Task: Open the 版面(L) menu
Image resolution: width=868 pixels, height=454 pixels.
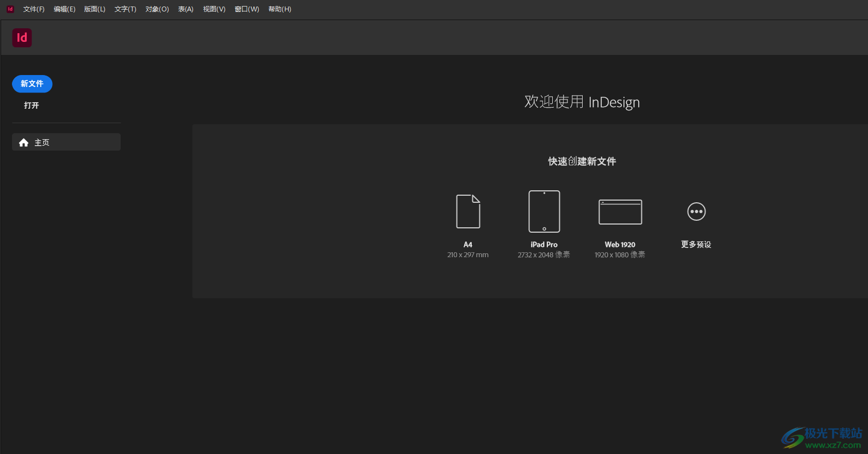Action: pyautogui.click(x=95, y=9)
